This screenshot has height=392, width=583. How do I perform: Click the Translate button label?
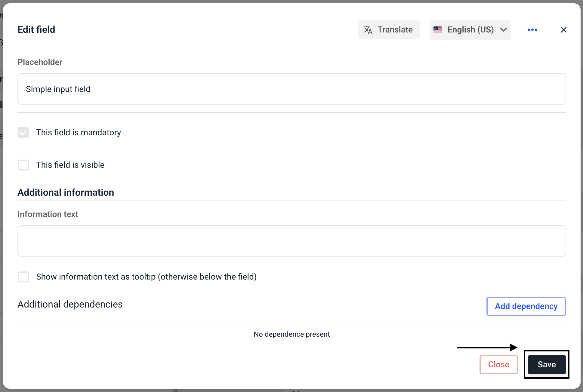click(x=395, y=30)
